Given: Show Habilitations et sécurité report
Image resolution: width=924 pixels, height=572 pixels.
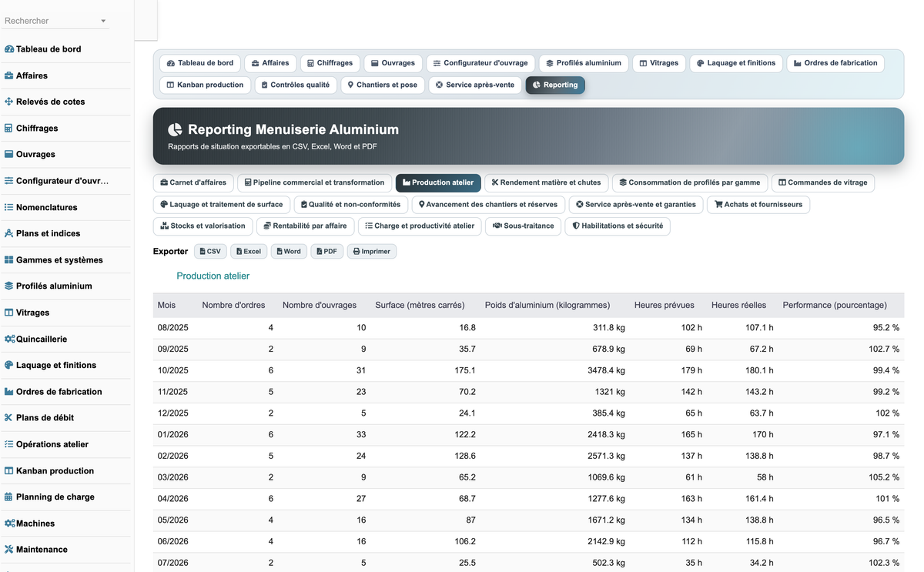Looking at the screenshot, I should pyautogui.click(x=618, y=226).
